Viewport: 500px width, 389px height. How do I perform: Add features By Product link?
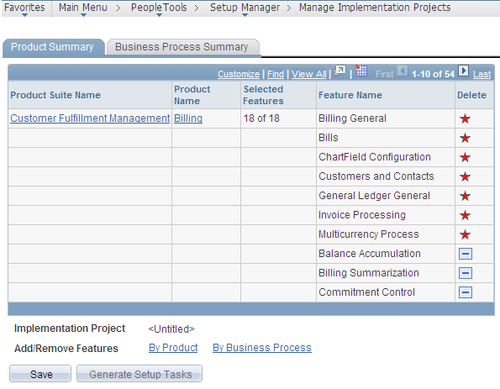[x=173, y=348]
